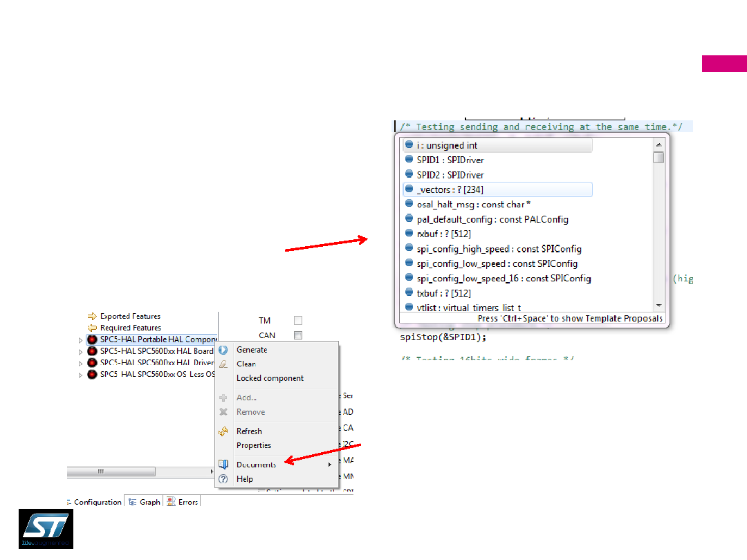Toggle the CAN checkbox

(x=298, y=335)
